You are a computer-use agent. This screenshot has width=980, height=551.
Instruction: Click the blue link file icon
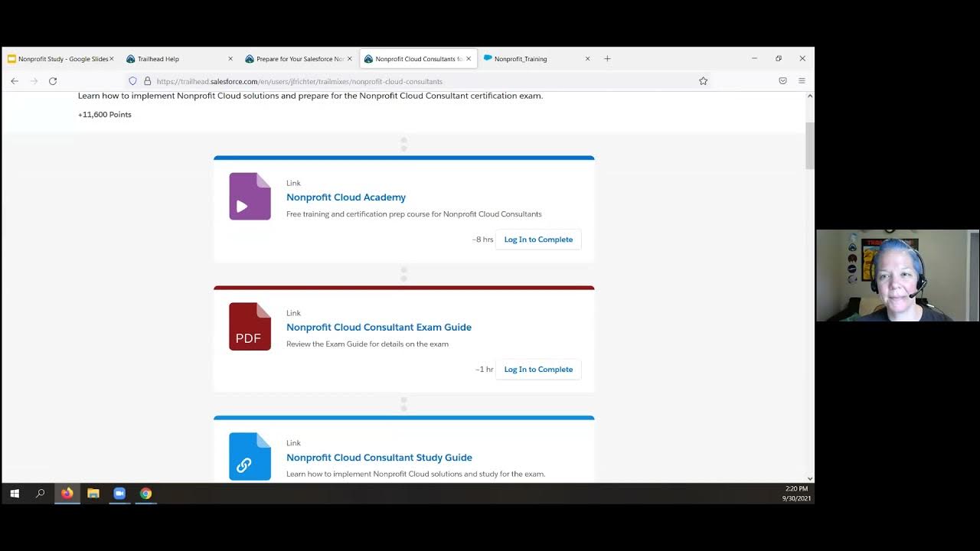point(250,457)
